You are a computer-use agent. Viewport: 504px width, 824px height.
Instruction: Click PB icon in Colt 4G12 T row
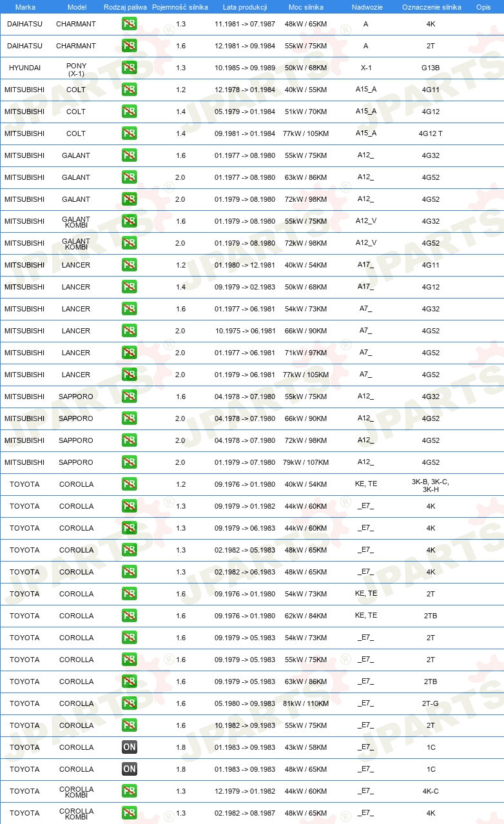pyautogui.click(x=130, y=133)
